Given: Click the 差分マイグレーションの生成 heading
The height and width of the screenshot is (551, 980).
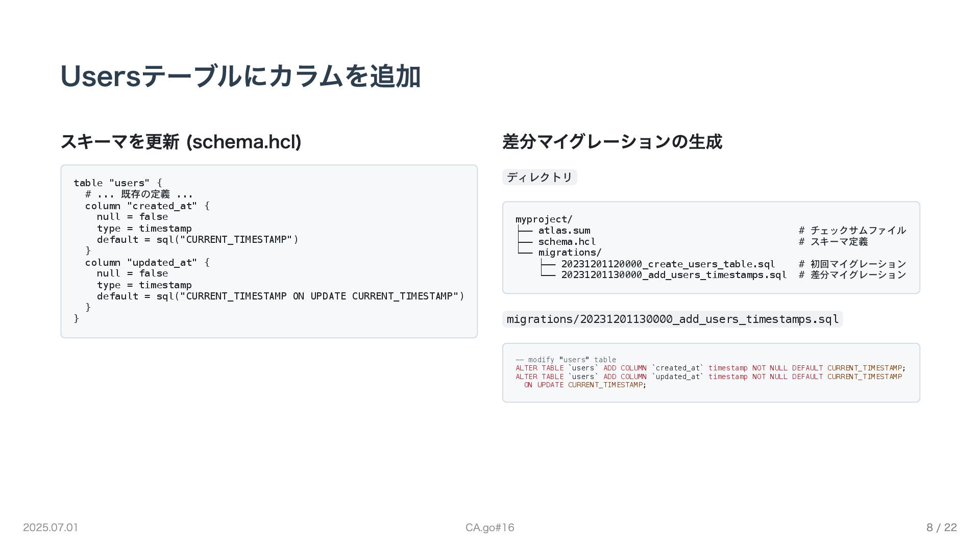Looking at the screenshot, I should click(x=611, y=142).
